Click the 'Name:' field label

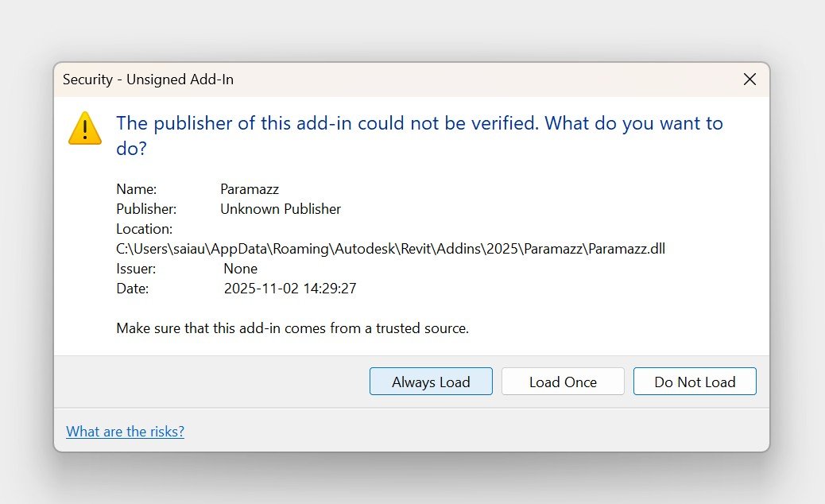137,189
